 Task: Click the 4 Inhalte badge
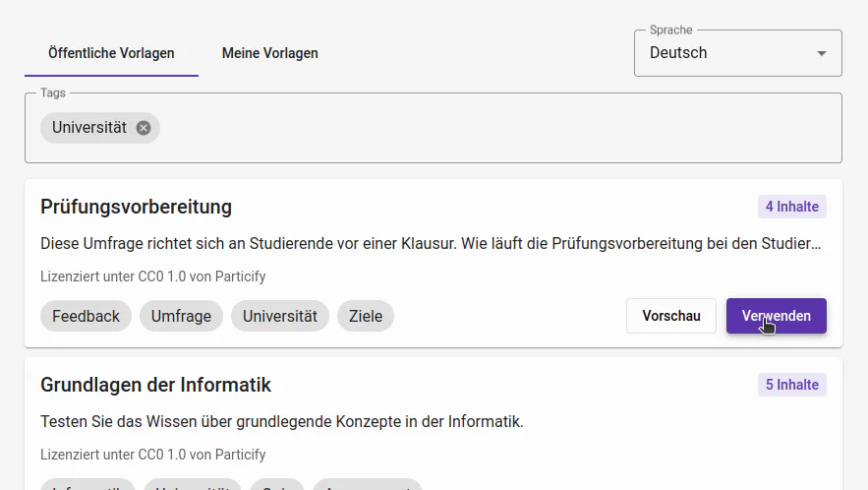click(791, 207)
